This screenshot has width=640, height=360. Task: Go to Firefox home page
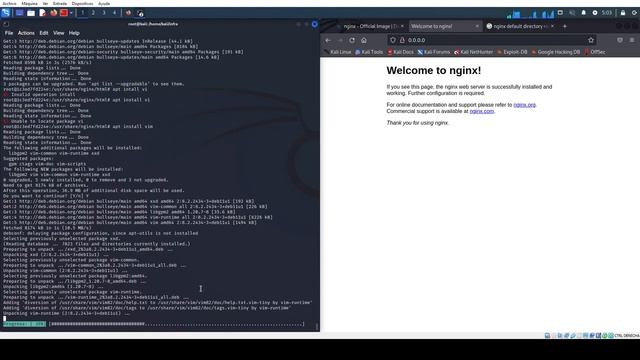[364, 40]
